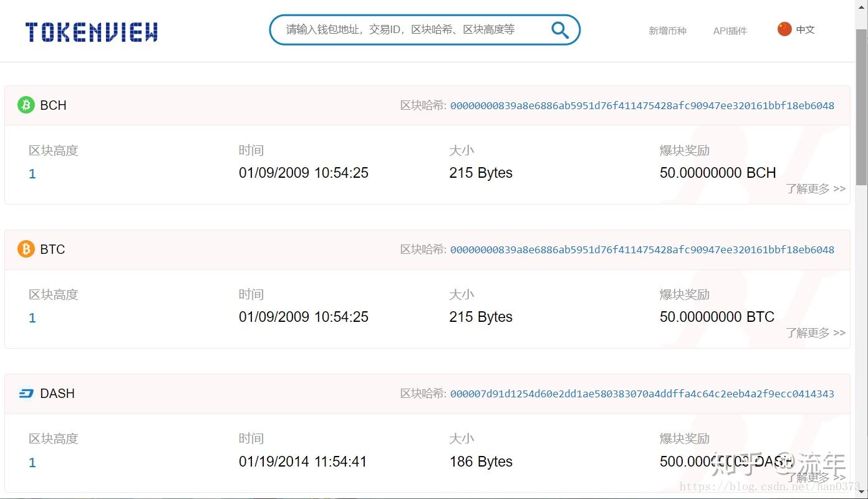Image resolution: width=868 pixels, height=499 pixels.
Task: Click the magnifier search icon
Action: pos(560,30)
